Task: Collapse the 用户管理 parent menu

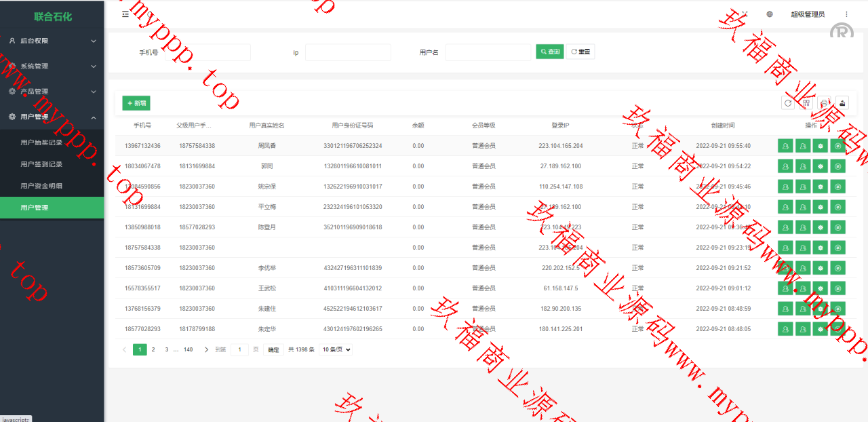Action: 52,117
